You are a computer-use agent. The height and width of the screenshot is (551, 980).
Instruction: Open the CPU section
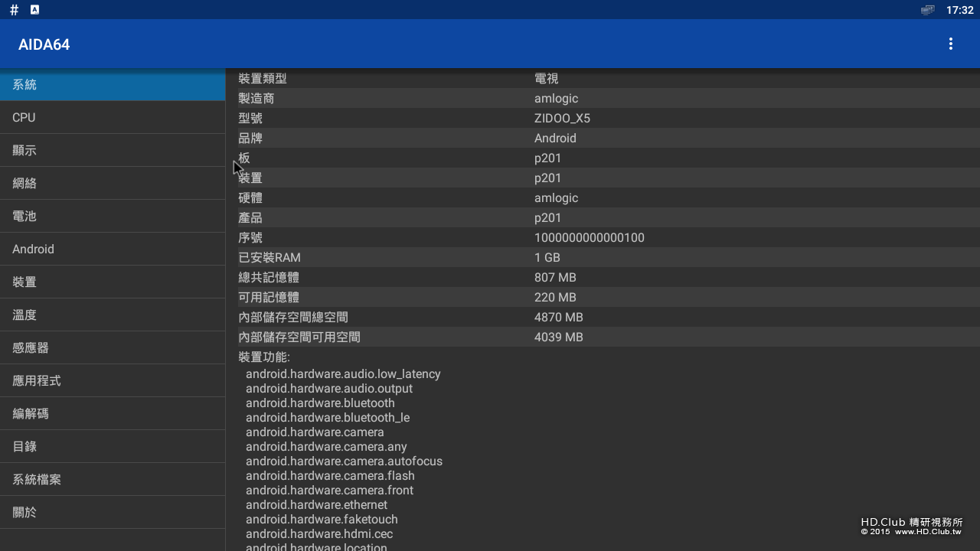[113, 118]
